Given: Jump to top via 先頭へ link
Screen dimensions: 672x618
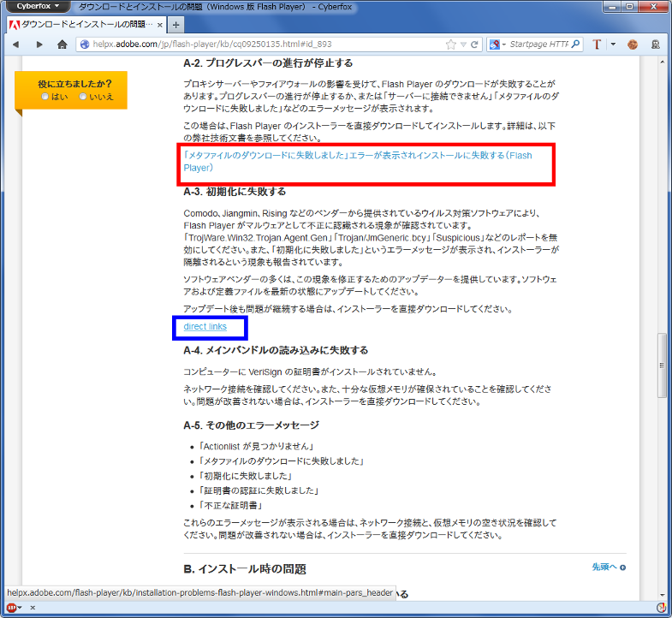Looking at the screenshot, I should 604,567.
